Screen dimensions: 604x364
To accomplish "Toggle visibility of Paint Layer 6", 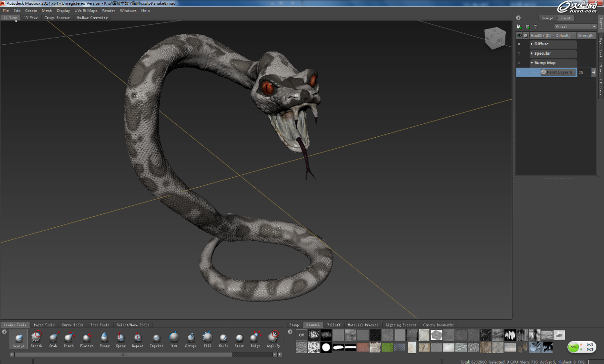I will [519, 72].
